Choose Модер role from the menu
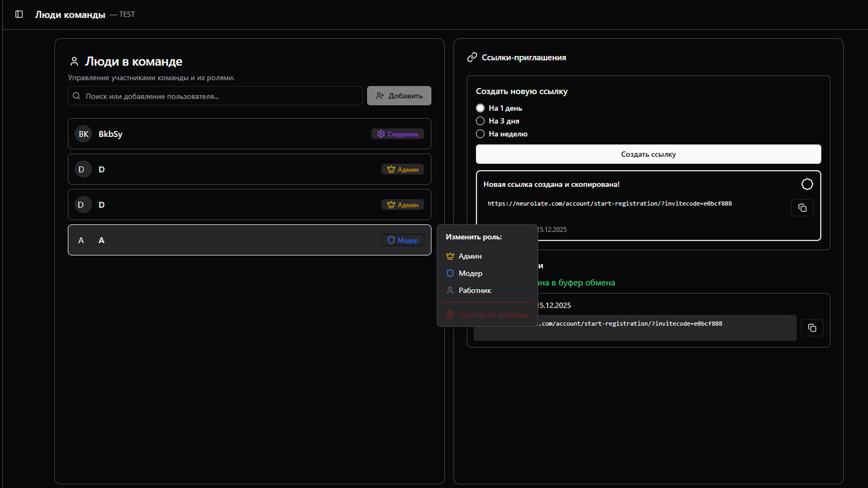Image resolution: width=868 pixels, height=488 pixels. pos(470,273)
